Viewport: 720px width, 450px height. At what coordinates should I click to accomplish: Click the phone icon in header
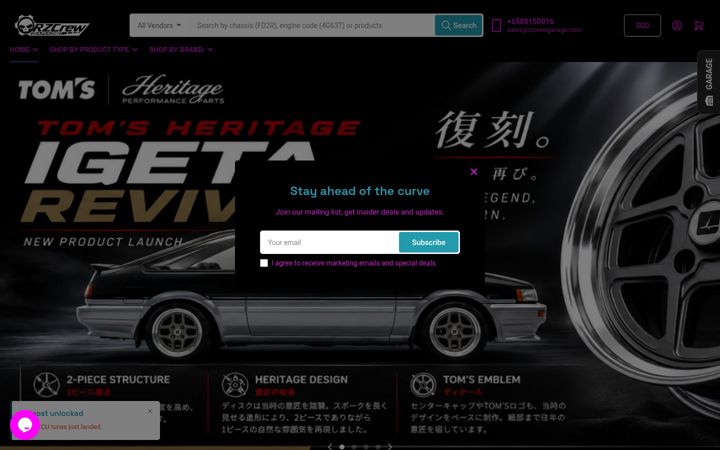496,25
